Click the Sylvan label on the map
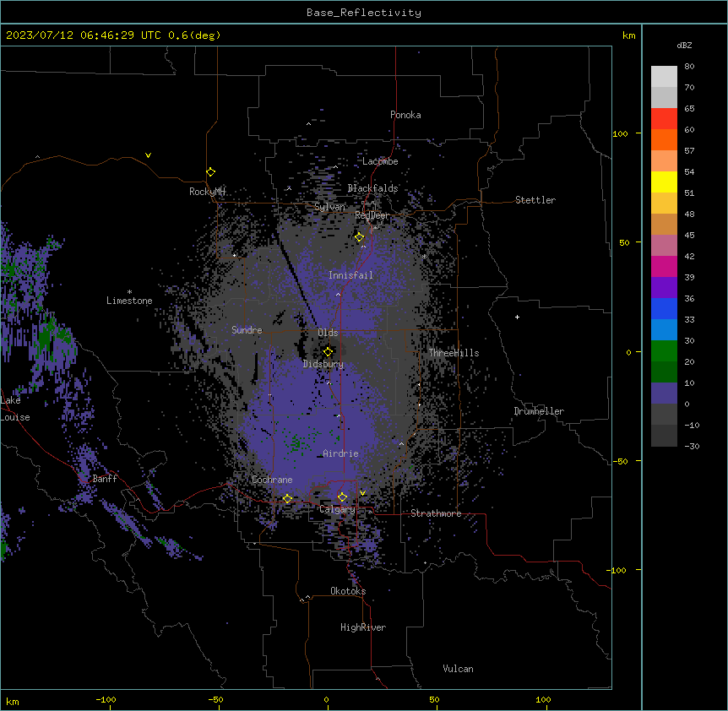Image resolution: width=728 pixels, height=711 pixels. tap(329, 207)
